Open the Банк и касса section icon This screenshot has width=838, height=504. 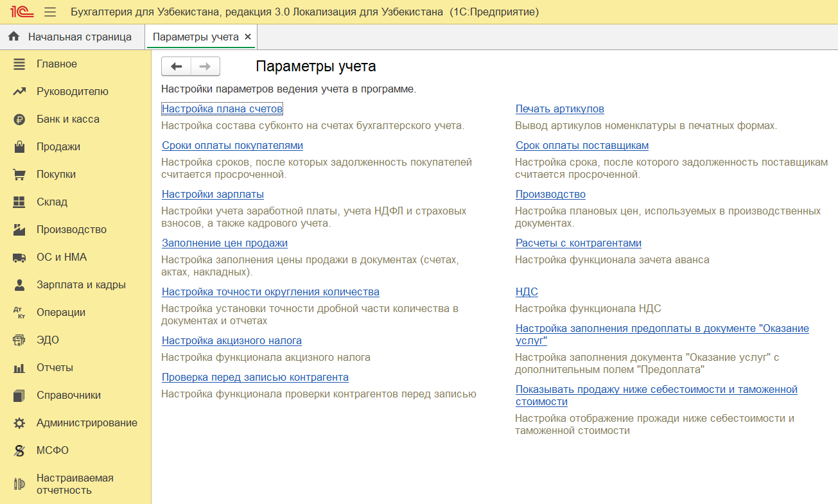pyautogui.click(x=19, y=119)
